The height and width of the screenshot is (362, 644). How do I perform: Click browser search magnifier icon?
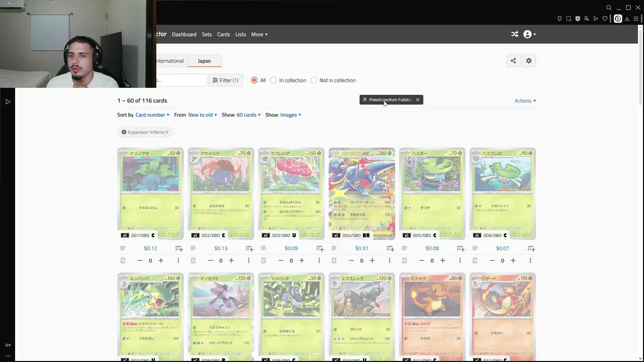click(609, 8)
